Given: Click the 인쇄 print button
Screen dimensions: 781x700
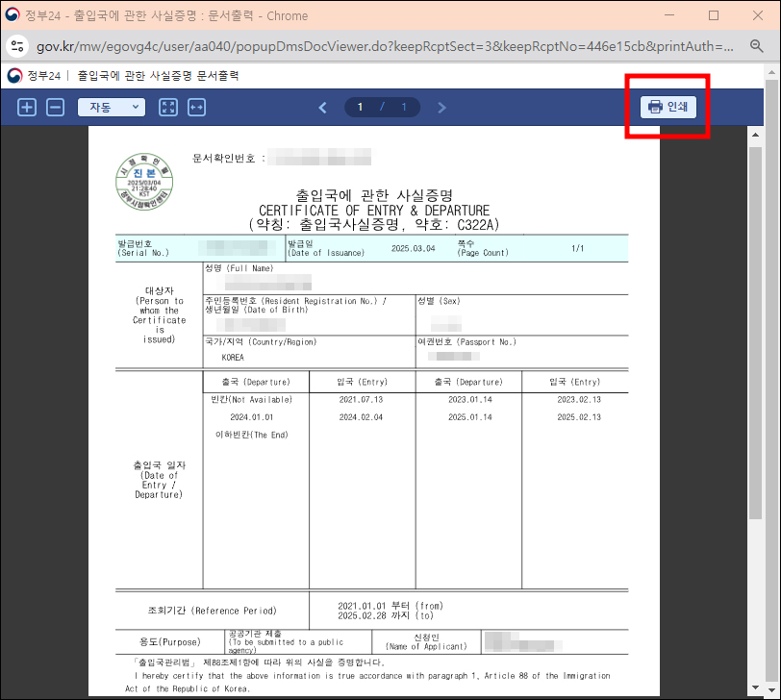Looking at the screenshot, I should pos(668,107).
